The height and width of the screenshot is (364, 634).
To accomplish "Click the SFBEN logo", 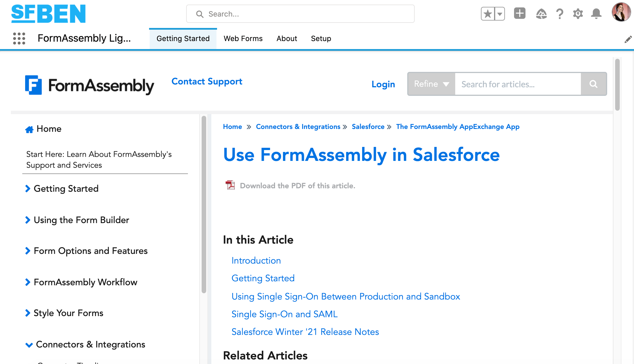I will point(48,14).
